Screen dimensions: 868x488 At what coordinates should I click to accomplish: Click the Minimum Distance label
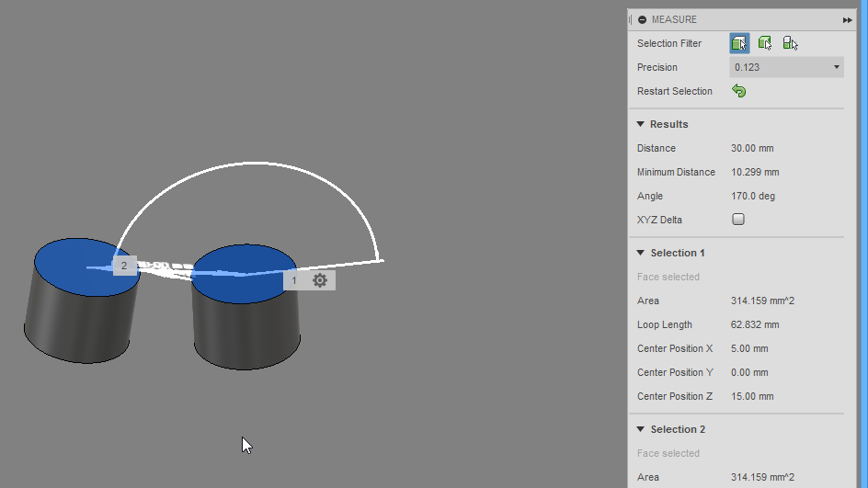coord(676,172)
